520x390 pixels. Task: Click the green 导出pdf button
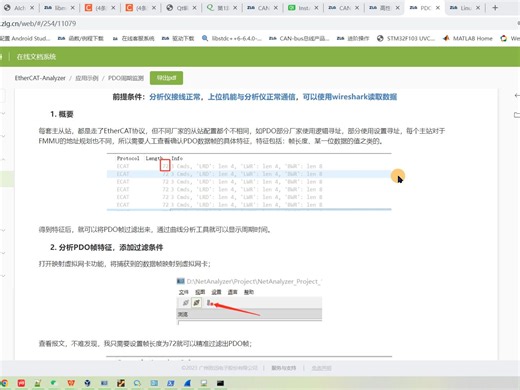point(166,78)
